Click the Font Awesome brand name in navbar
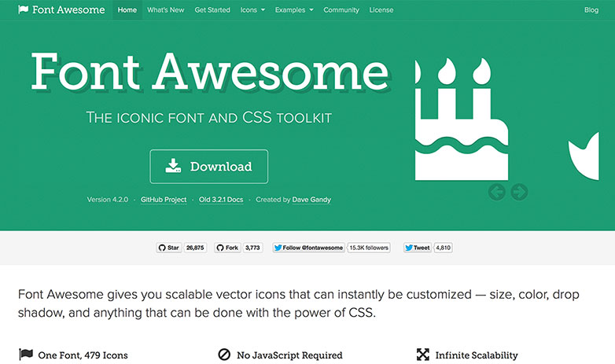The image size is (615, 364). coord(68,9)
